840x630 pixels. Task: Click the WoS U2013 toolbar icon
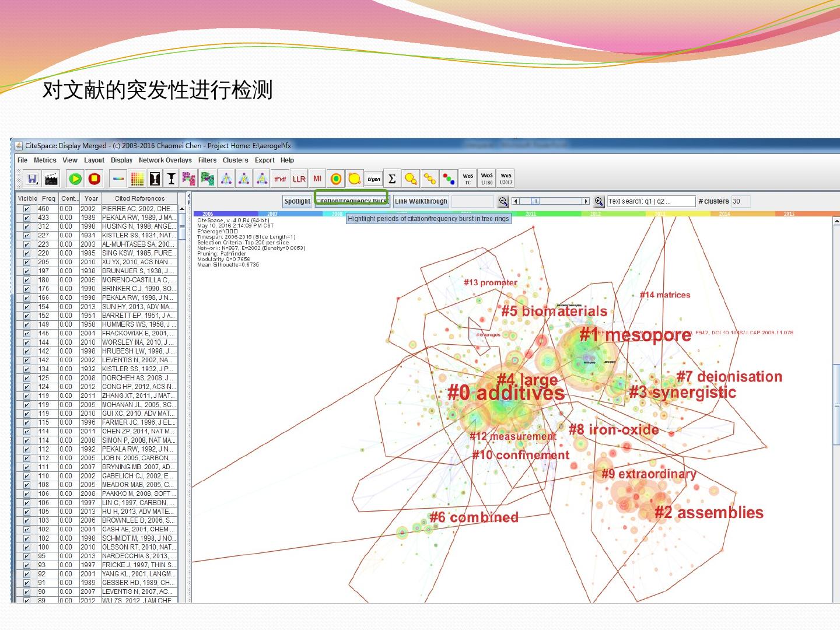click(506, 178)
